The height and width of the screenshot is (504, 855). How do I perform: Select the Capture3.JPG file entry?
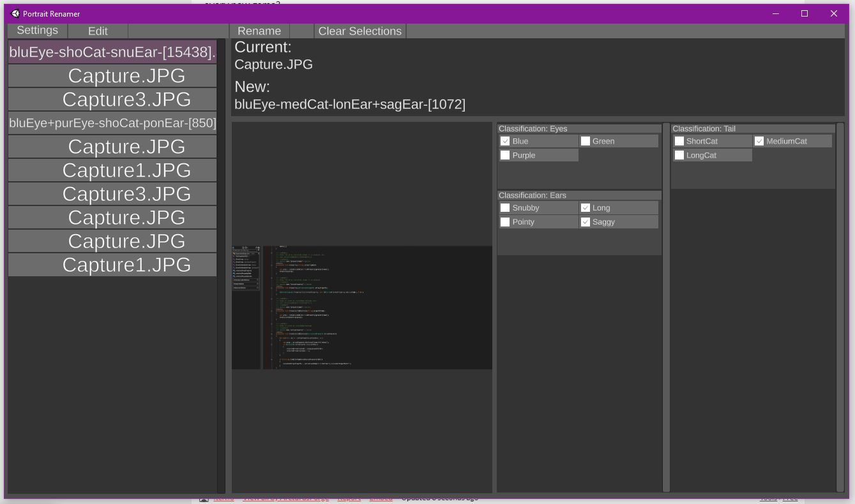112,99
